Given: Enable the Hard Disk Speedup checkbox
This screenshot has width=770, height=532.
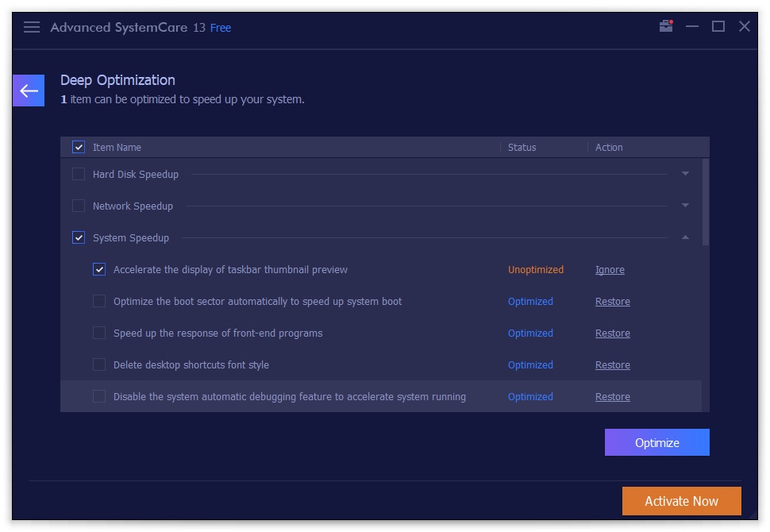Looking at the screenshot, I should (x=79, y=174).
